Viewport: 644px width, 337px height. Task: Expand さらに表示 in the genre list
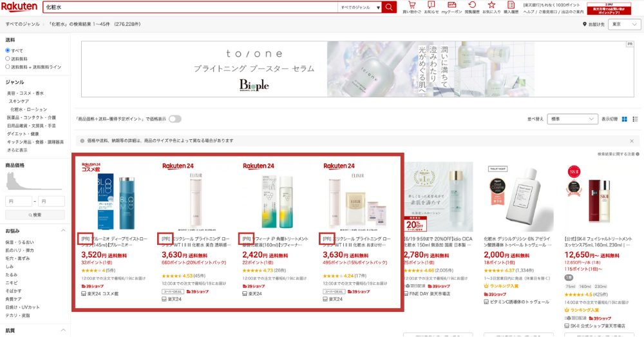pyautogui.click(x=17, y=150)
